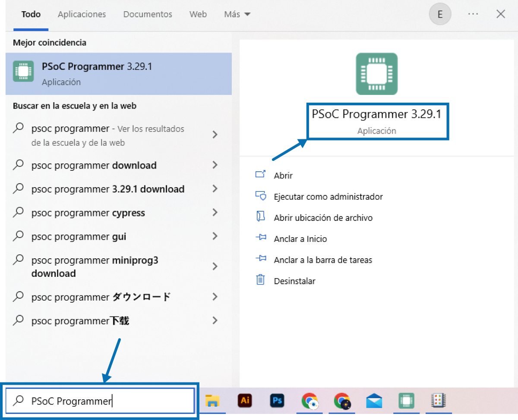Expand the 'psoc programmer download' suggestion arrow
Image resolution: width=518 pixels, height=420 pixels.
(215, 165)
